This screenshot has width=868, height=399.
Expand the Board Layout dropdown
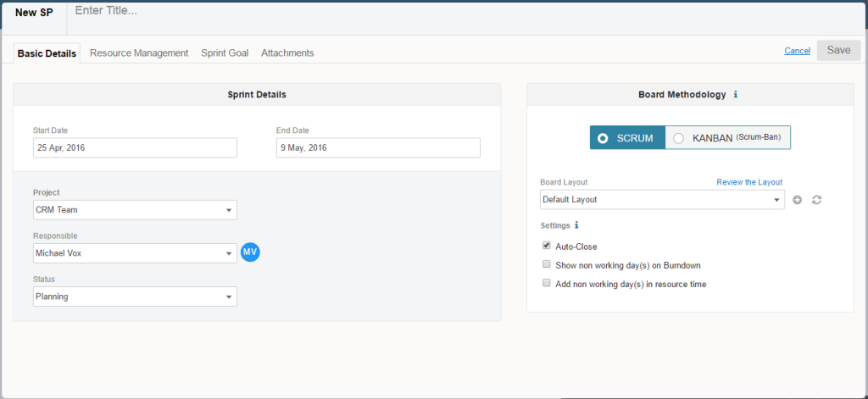point(662,200)
